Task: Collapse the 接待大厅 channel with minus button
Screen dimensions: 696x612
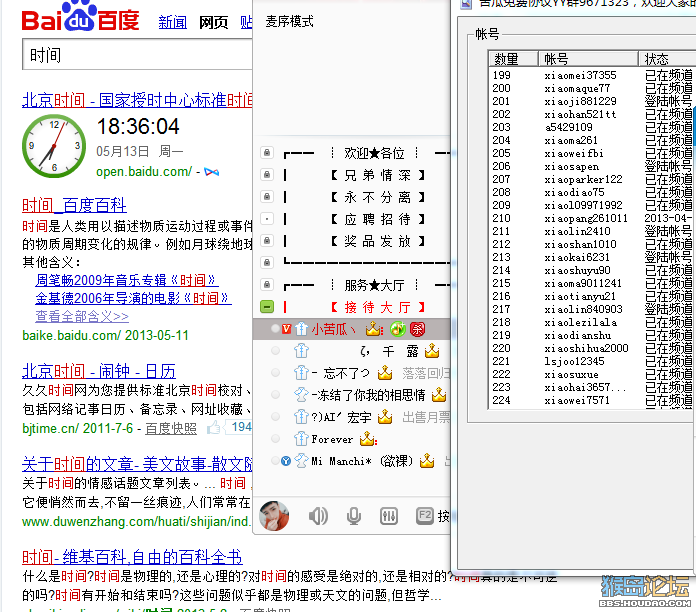Action: (x=267, y=307)
